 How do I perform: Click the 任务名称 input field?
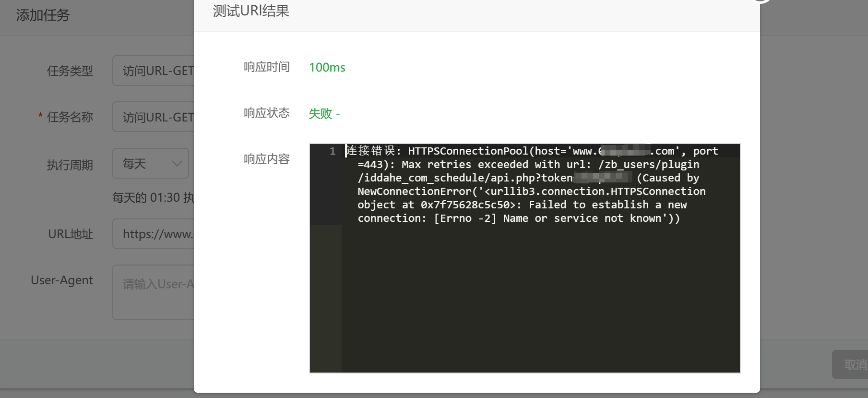click(153, 117)
